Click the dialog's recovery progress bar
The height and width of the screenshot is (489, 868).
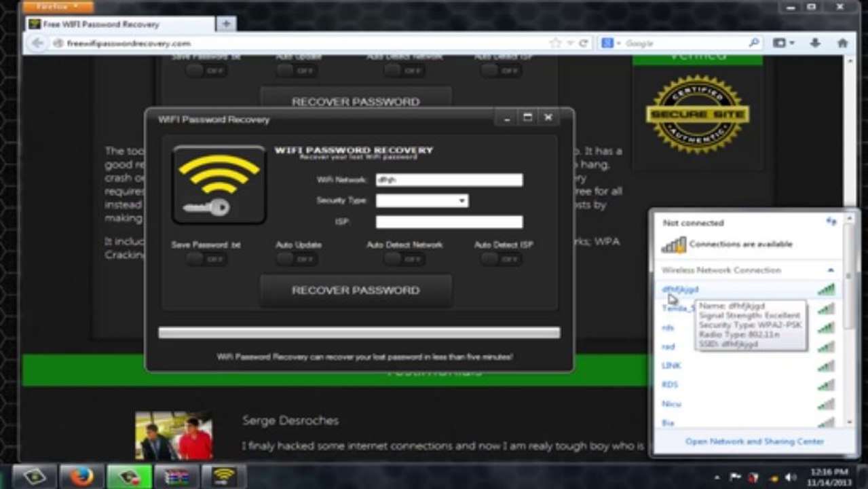point(359,333)
